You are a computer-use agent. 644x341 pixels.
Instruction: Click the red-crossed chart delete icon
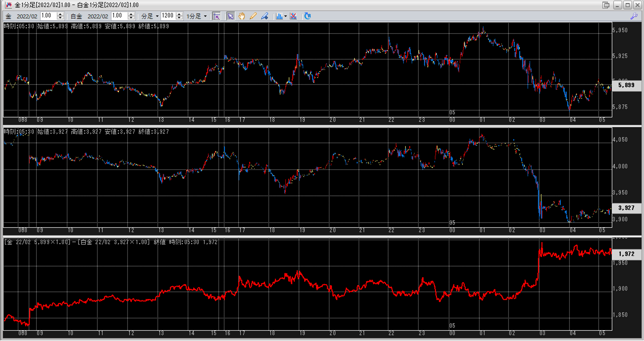294,16
